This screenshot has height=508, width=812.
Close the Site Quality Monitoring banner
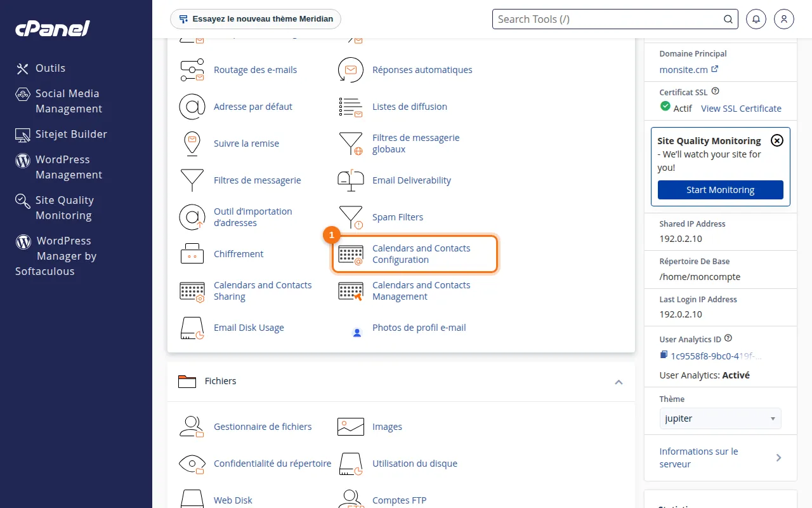click(777, 140)
